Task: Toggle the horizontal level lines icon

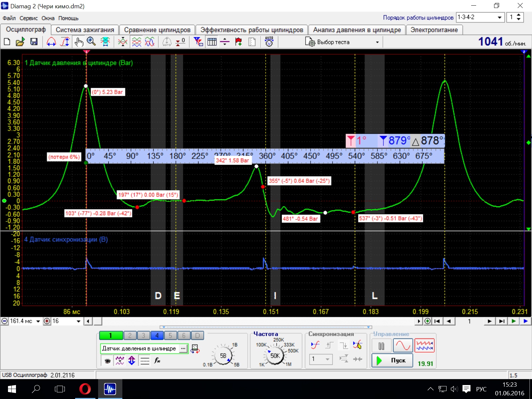Action: tap(145, 360)
